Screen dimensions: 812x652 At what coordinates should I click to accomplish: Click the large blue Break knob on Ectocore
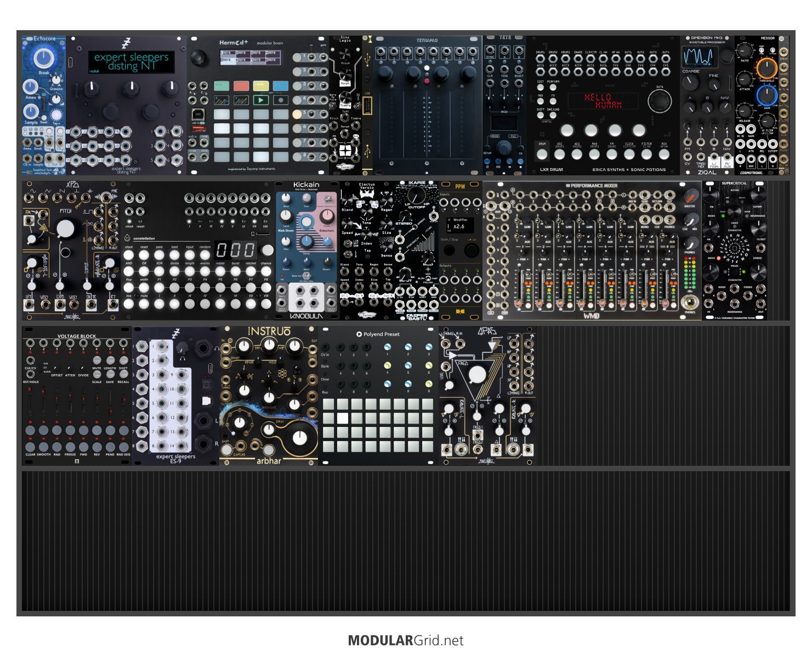pyautogui.click(x=43, y=58)
